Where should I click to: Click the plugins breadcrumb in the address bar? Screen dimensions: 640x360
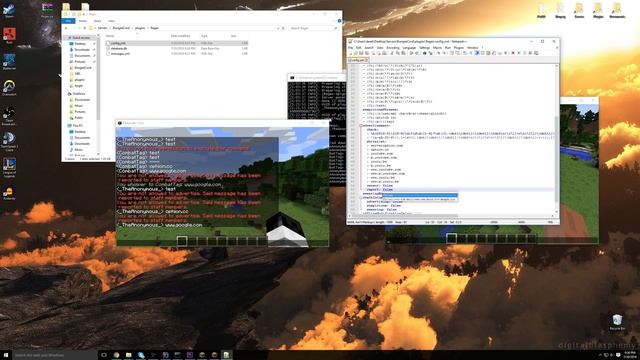pyautogui.click(x=140, y=28)
